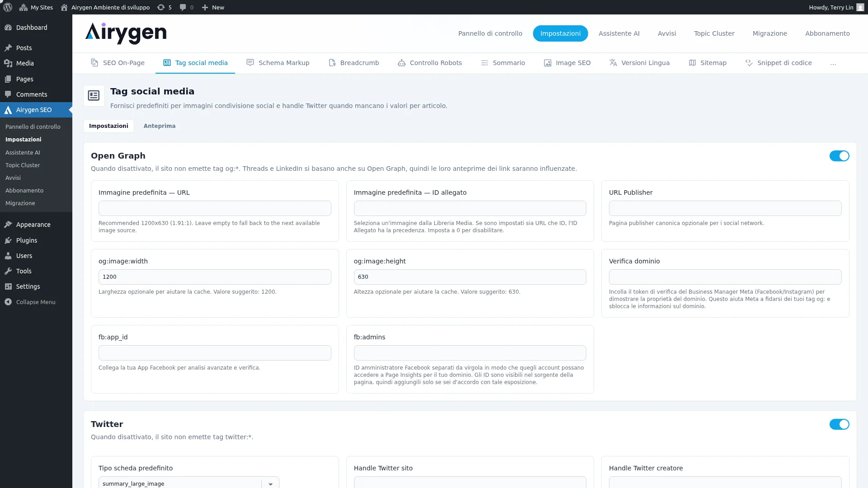The image size is (868, 488).
Task: Click the New plus icon
Action: (x=205, y=7)
